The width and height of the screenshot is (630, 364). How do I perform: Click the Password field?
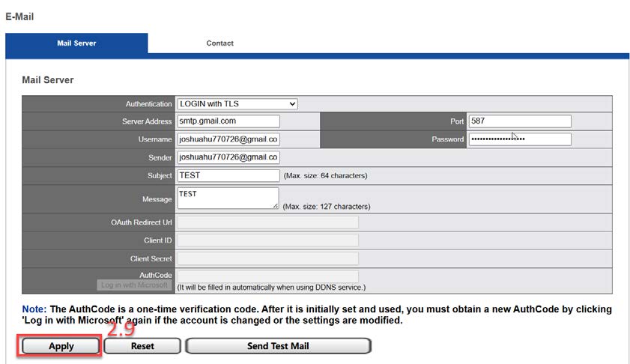coord(520,139)
